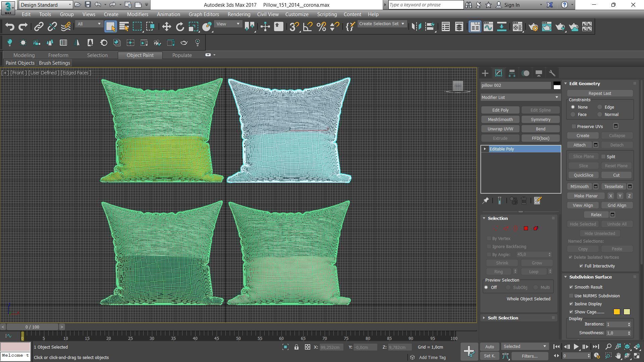Enable Use NURMS Subdivision
This screenshot has height=362, width=644.
571,296
